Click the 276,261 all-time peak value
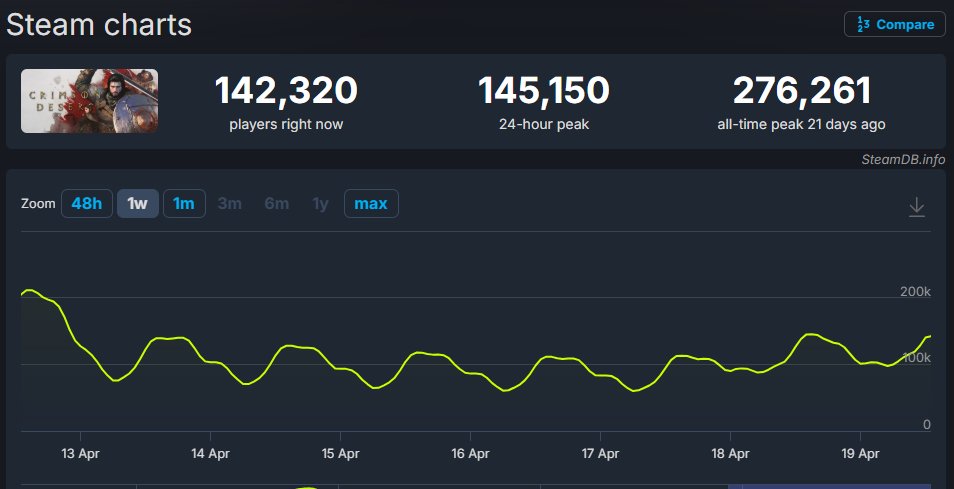The height and width of the screenshot is (489, 954). 802,90
